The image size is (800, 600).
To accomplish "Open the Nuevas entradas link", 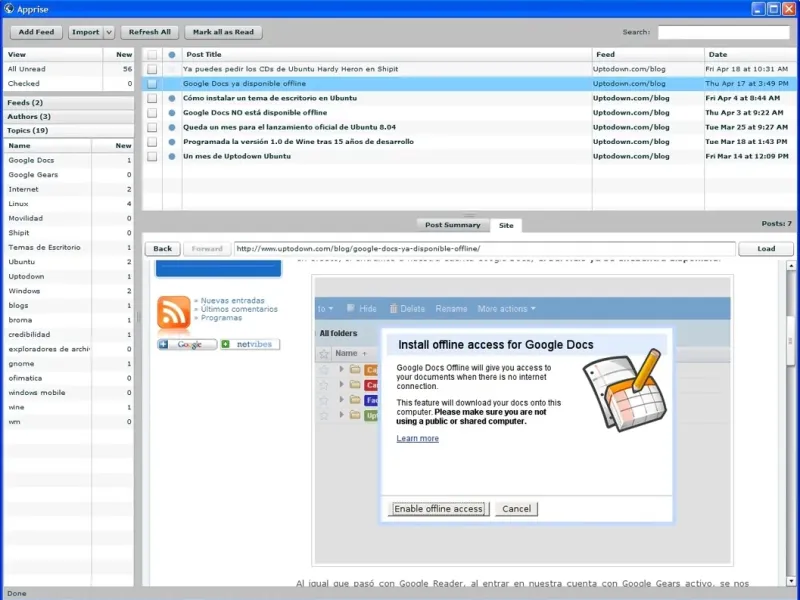I will pos(232,301).
